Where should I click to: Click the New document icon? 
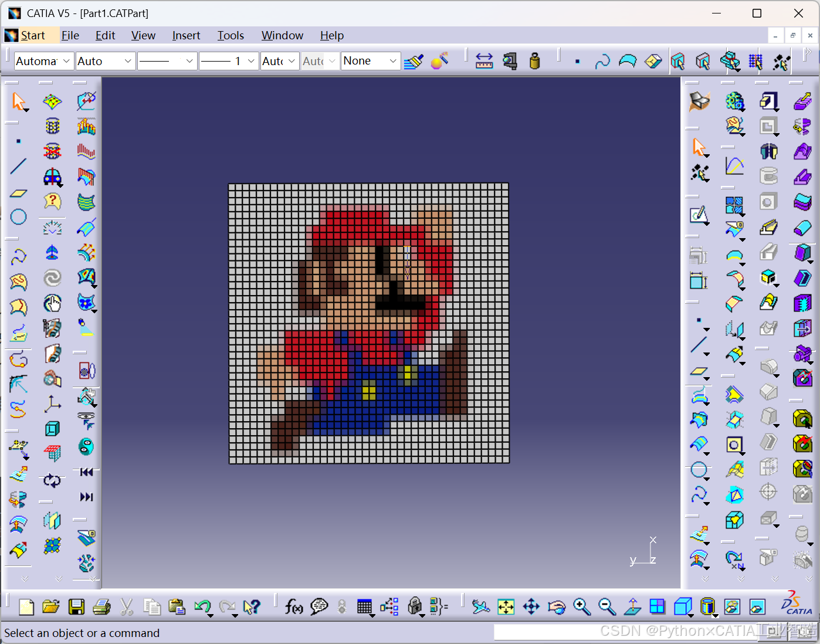[x=26, y=606]
